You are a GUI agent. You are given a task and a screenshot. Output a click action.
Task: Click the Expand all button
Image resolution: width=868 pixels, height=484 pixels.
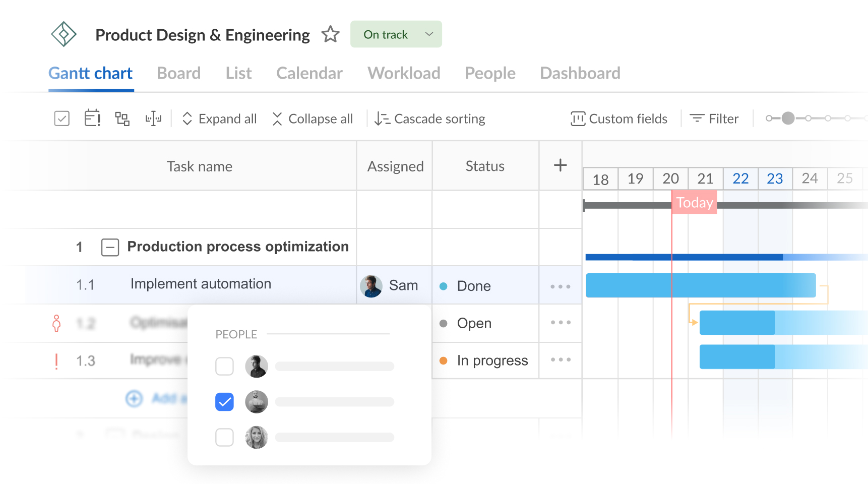(219, 118)
